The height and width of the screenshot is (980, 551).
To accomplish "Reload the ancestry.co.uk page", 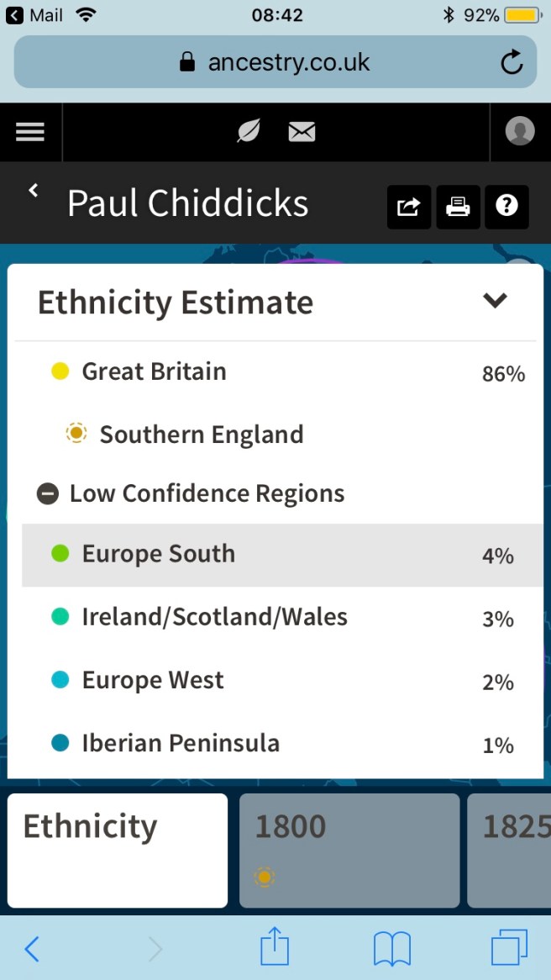I will 511,62.
